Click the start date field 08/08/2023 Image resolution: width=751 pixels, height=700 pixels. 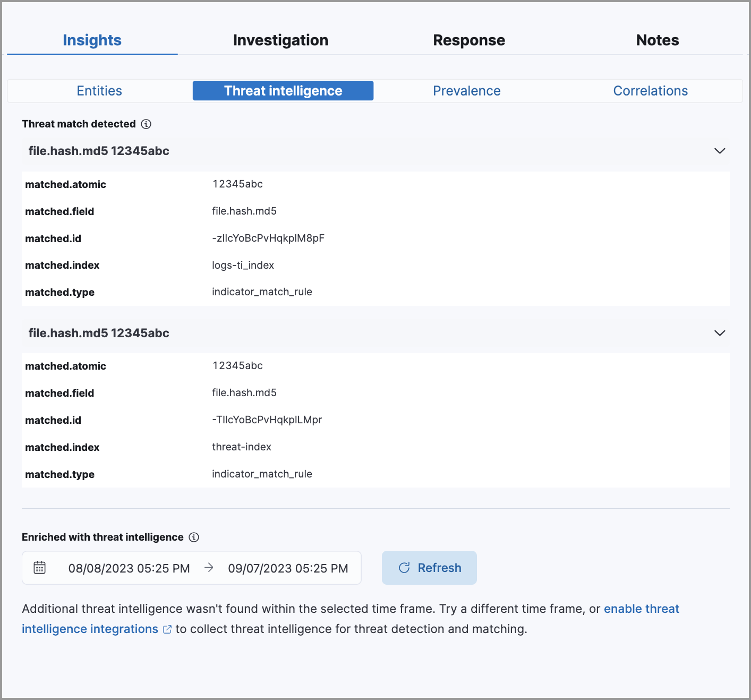(x=130, y=567)
